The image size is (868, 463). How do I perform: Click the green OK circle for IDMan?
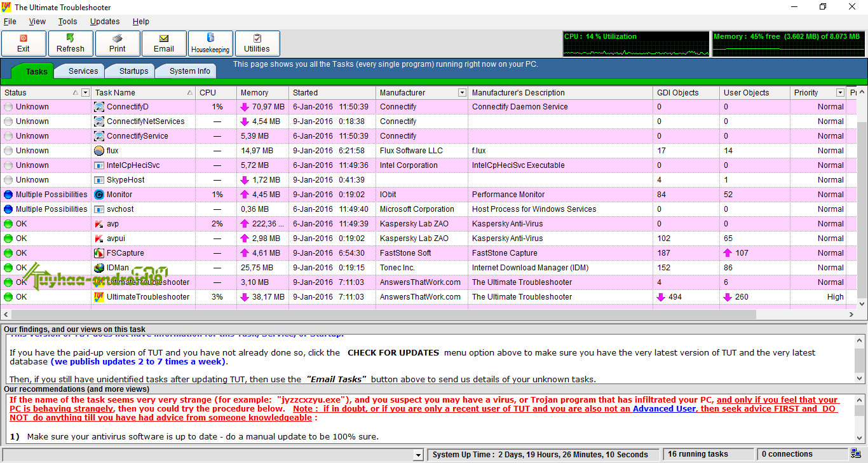8,268
